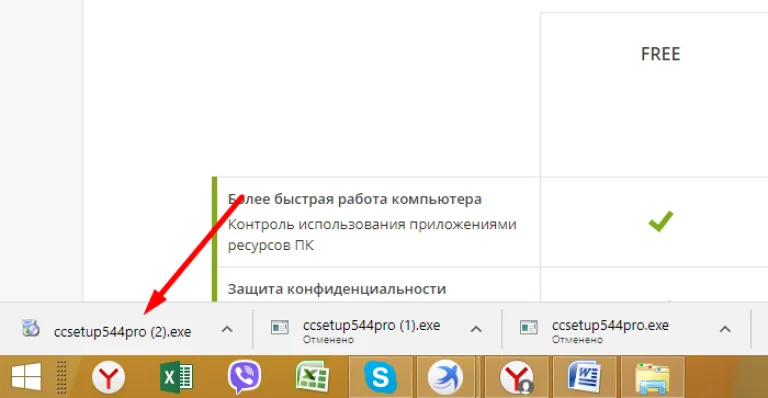Open File Explorer from the taskbar

tap(652, 377)
